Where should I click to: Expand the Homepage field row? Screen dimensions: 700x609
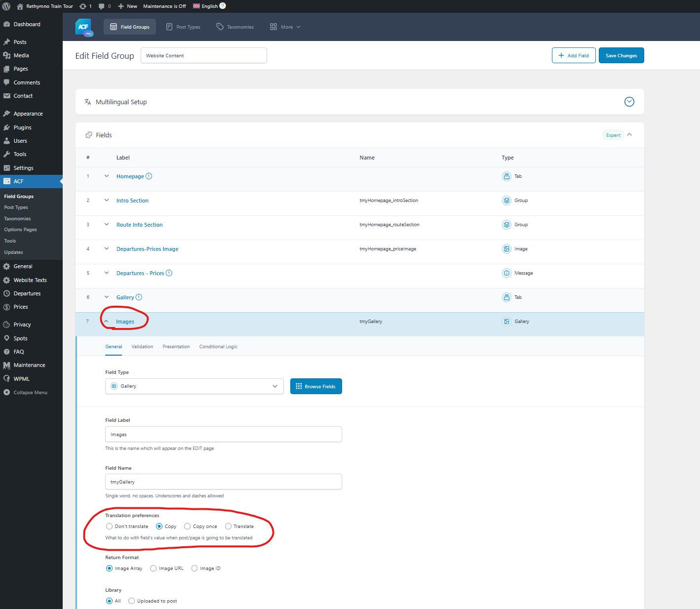pos(107,176)
